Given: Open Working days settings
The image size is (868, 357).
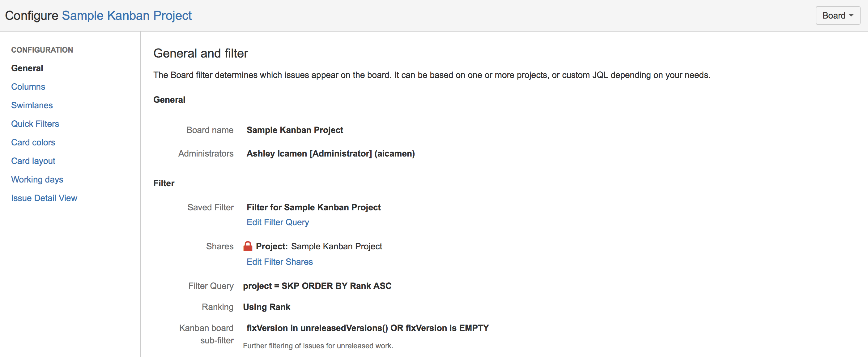Looking at the screenshot, I should point(37,179).
